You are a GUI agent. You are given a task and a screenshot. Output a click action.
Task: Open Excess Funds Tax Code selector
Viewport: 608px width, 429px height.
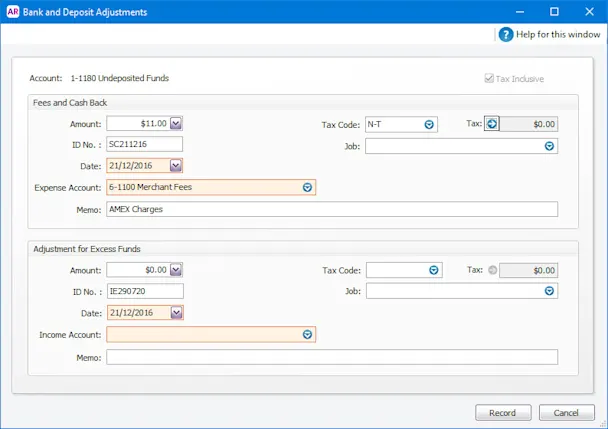(434, 270)
